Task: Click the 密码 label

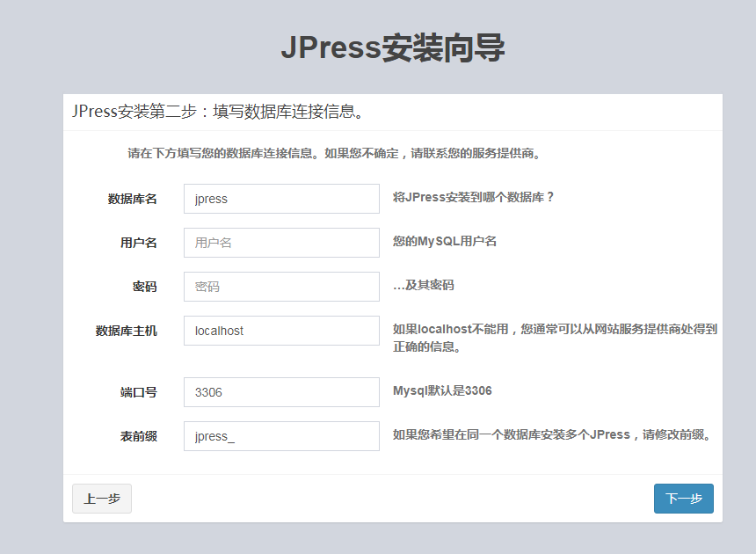Action: coord(145,287)
